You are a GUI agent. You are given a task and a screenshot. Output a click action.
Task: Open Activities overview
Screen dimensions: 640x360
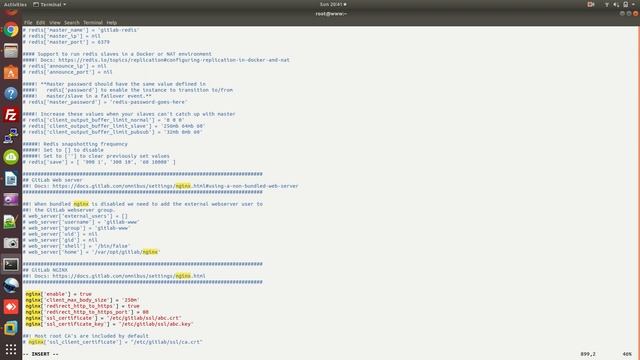pos(15,4)
